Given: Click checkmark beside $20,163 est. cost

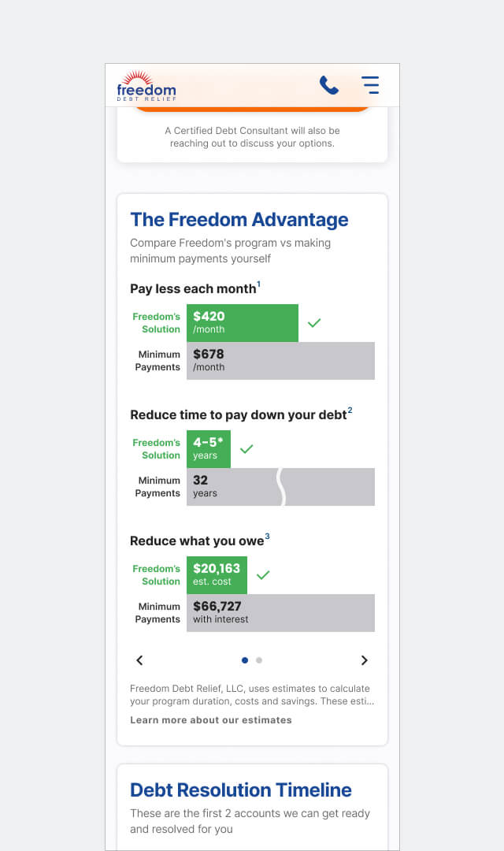Looking at the screenshot, I should [x=263, y=574].
